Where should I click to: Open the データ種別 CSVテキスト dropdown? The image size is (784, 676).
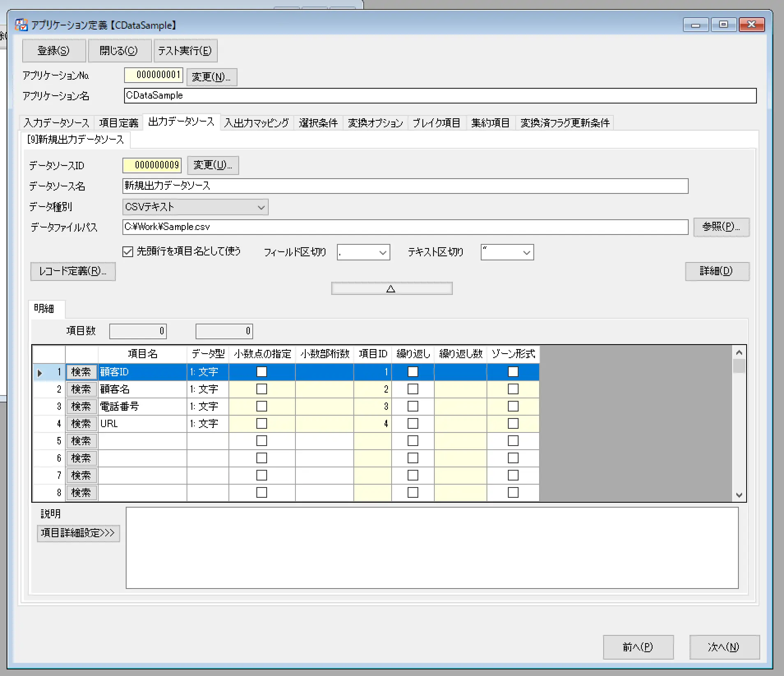coord(196,207)
